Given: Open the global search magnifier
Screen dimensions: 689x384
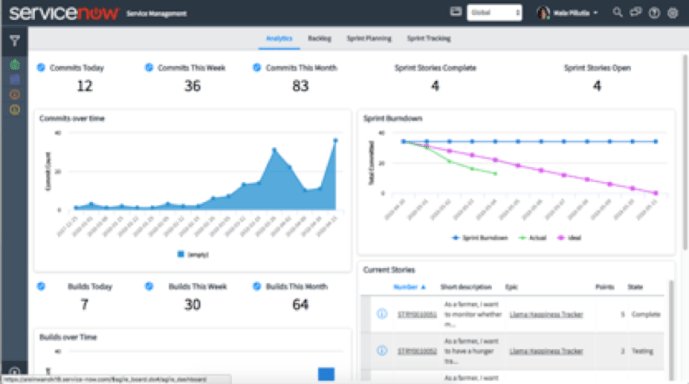Looking at the screenshot, I should point(617,12).
